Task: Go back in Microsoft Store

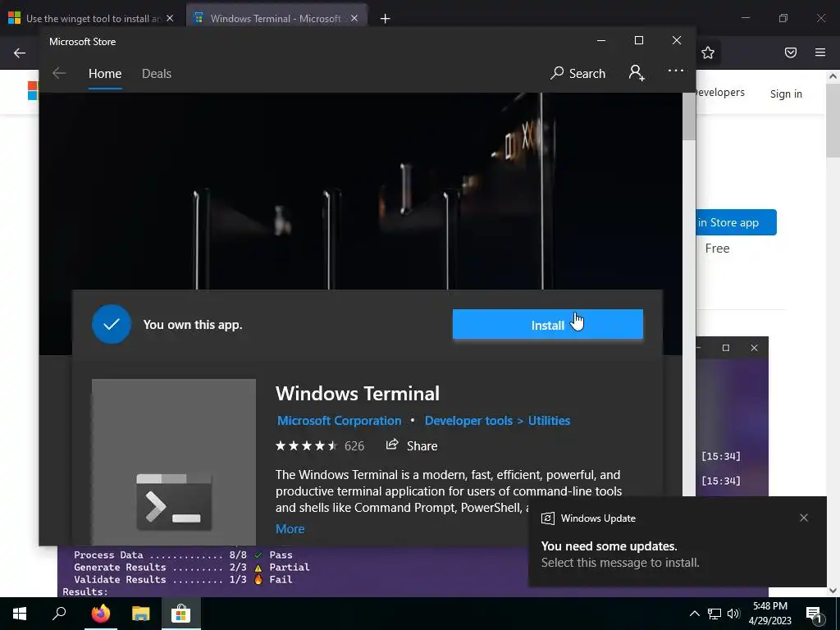Action: pyautogui.click(x=59, y=73)
